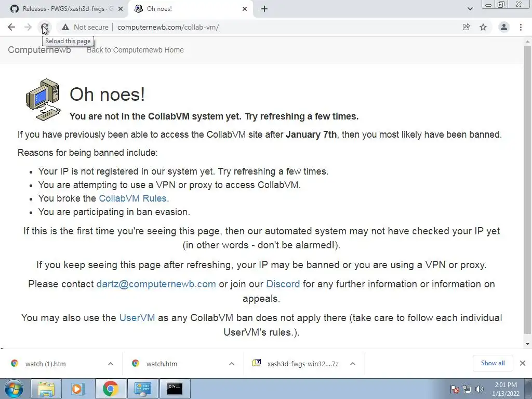Bookmark this page with the star
The image size is (532, 399).
483,27
